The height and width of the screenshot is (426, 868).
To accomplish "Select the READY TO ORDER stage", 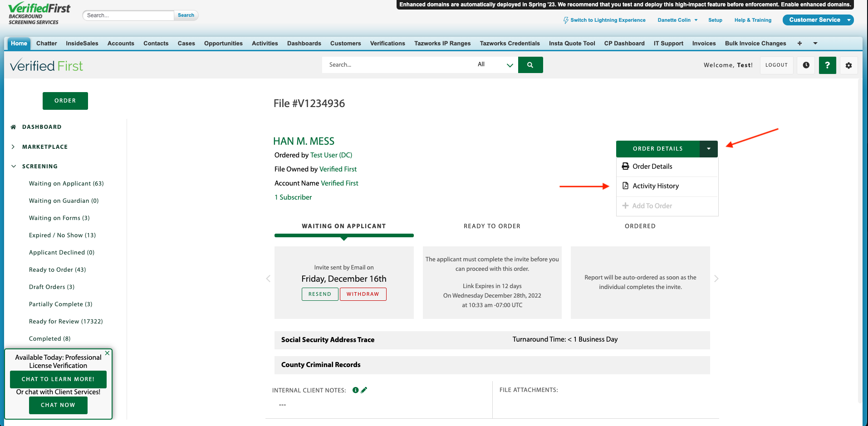I will coord(492,226).
